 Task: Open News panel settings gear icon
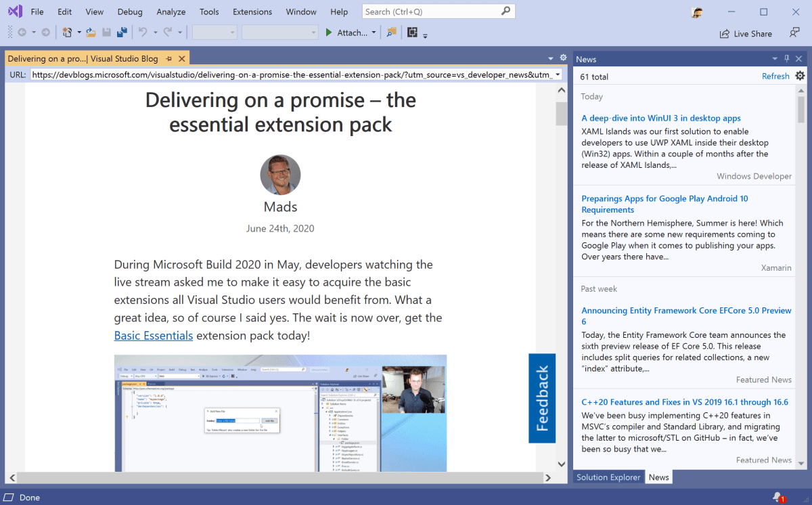tap(800, 76)
